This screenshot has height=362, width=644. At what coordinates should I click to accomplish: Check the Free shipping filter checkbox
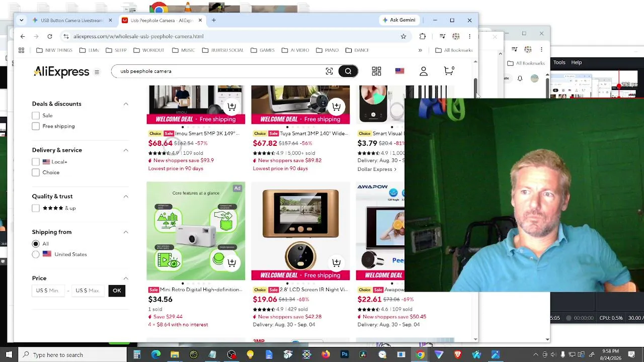[x=36, y=126]
